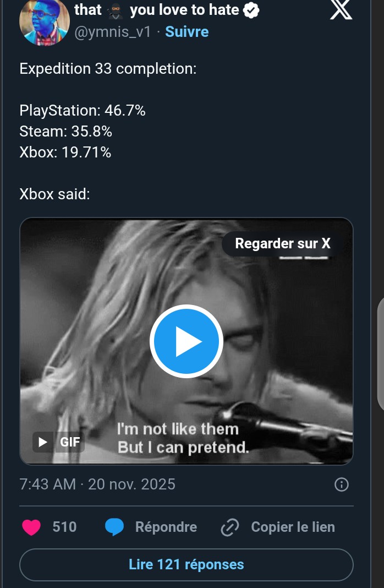The height and width of the screenshot is (588, 384).
Task: Open the @ymnis_v1 handle link
Action: pos(113,32)
